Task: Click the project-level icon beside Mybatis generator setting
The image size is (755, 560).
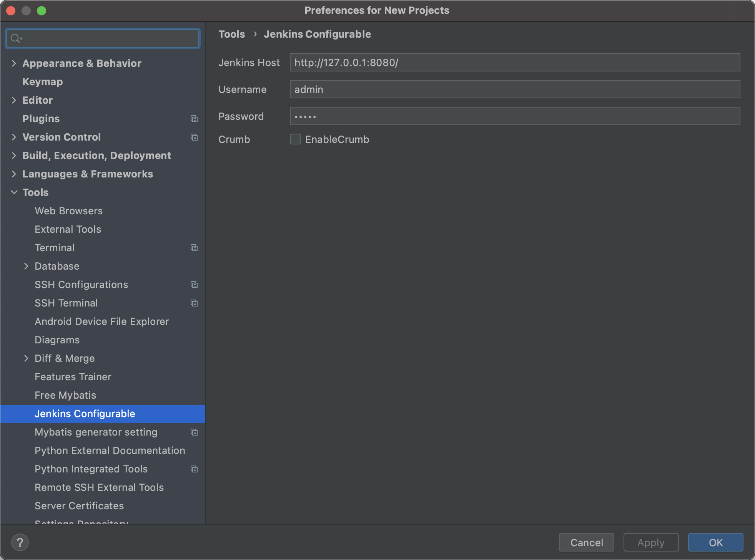Action: pyautogui.click(x=194, y=432)
